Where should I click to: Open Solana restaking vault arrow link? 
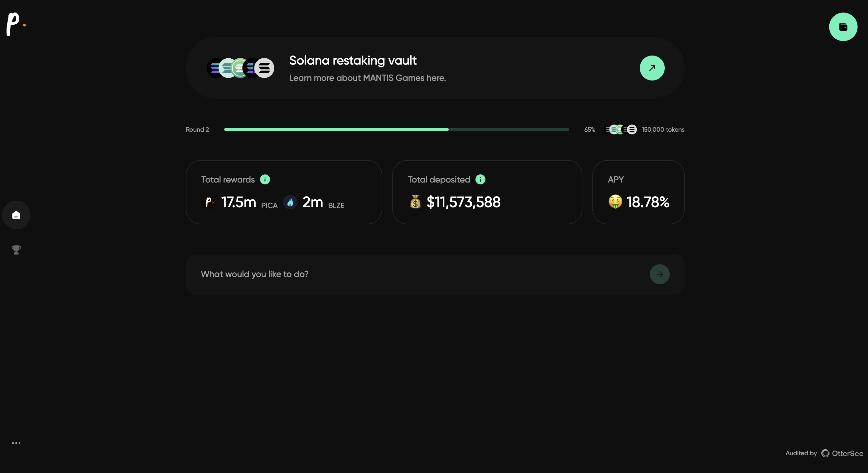pyautogui.click(x=652, y=68)
